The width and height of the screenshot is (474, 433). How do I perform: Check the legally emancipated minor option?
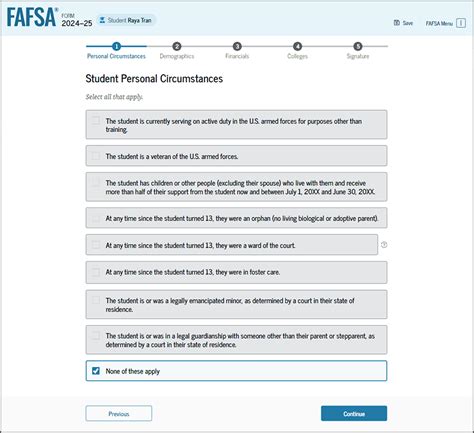[x=236, y=304]
